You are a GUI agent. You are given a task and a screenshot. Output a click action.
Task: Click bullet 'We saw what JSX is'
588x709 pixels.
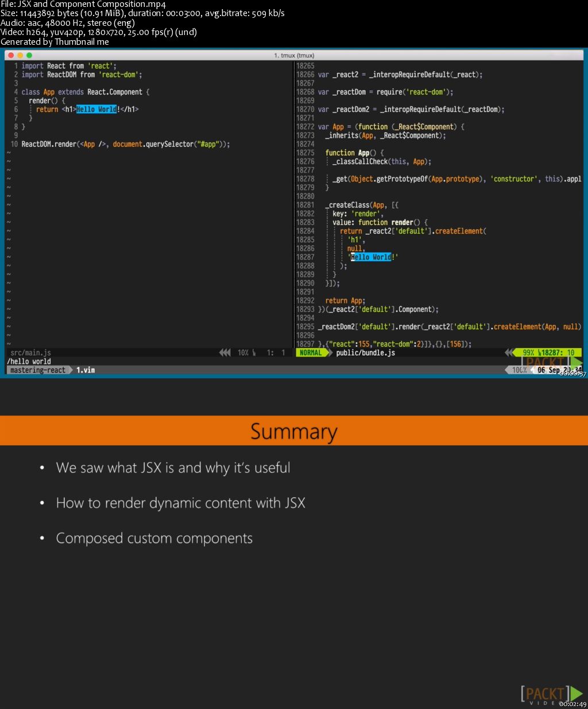click(173, 468)
